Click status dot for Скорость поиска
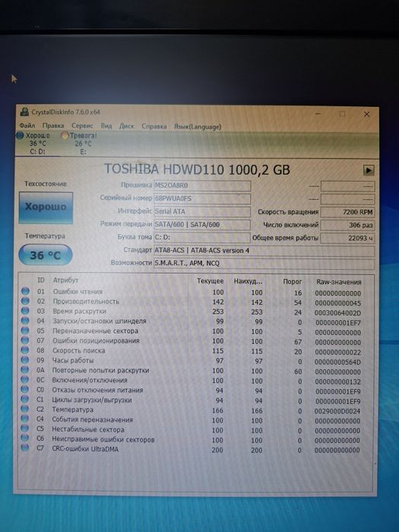This screenshot has width=399, height=532. (x=25, y=350)
